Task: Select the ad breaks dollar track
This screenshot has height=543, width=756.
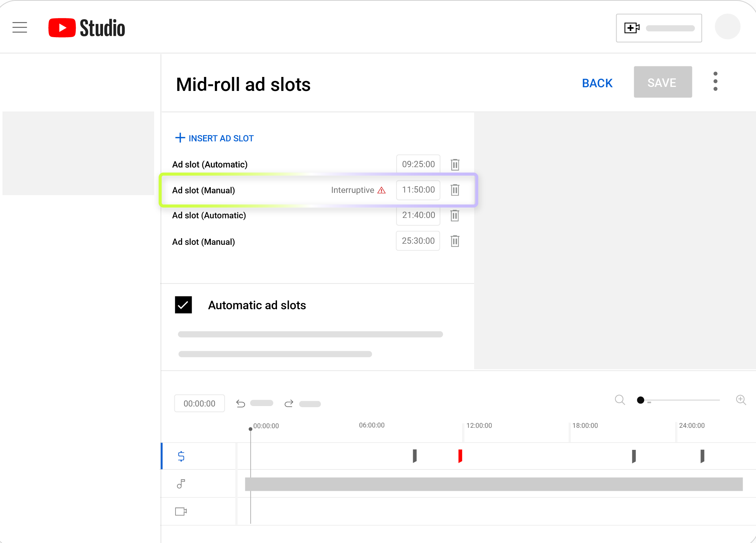Action: point(181,456)
